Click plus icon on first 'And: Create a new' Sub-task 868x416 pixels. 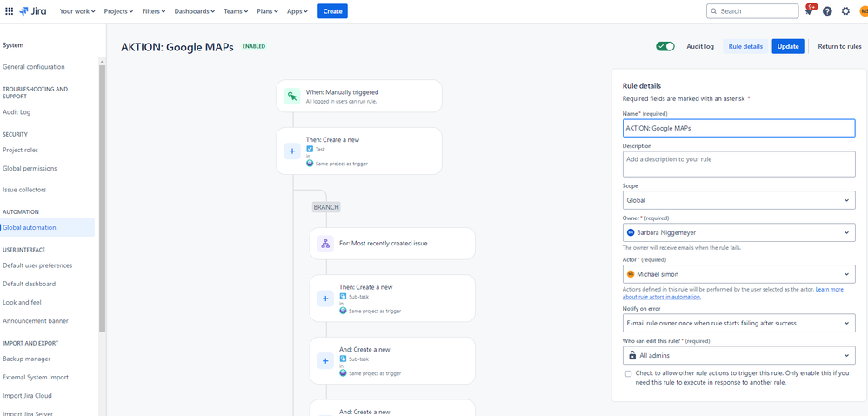click(325, 361)
